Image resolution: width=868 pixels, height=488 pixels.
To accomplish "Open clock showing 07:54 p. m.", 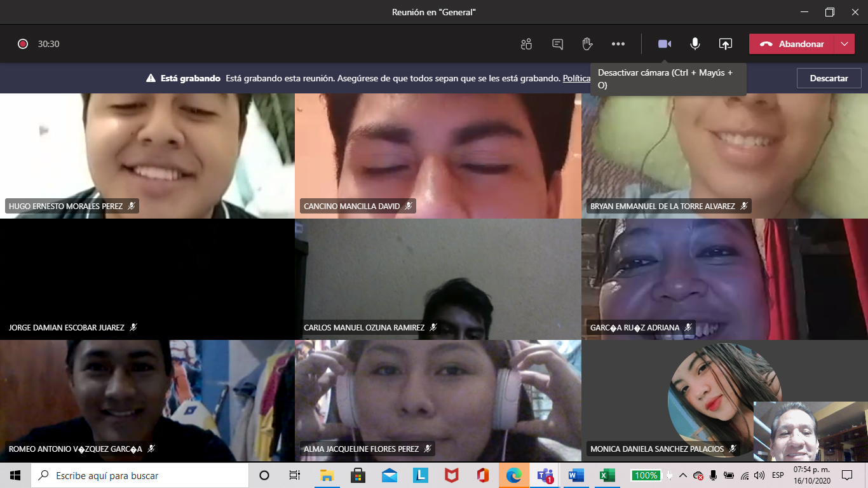I will (810, 475).
